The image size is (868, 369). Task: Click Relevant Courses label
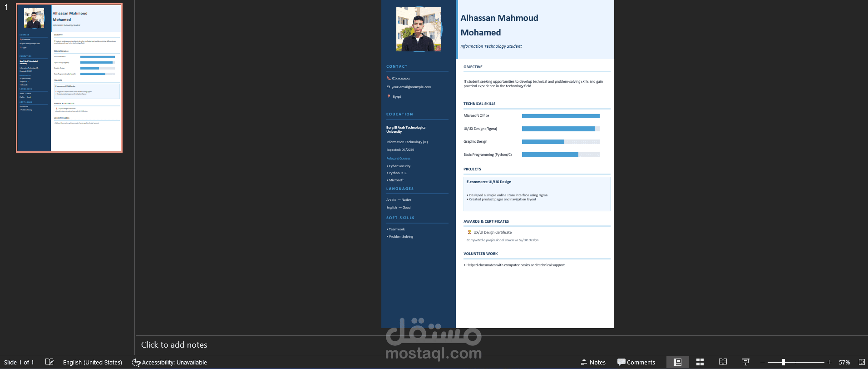(399, 158)
